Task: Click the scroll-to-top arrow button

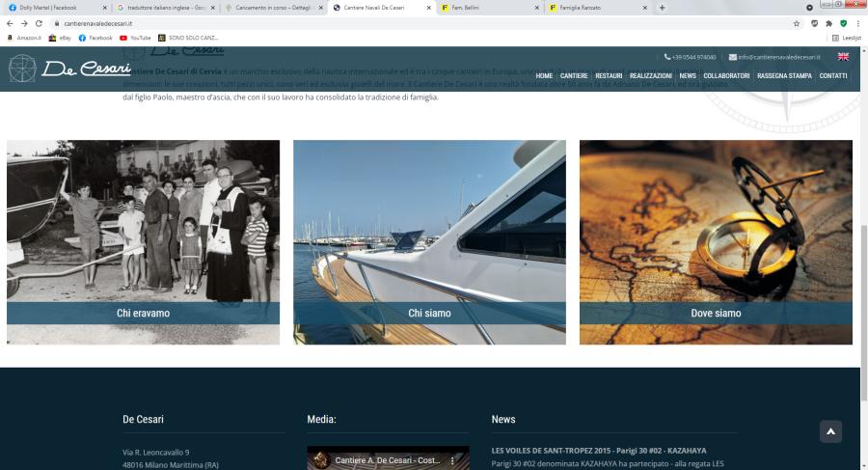Action: point(831,431)
